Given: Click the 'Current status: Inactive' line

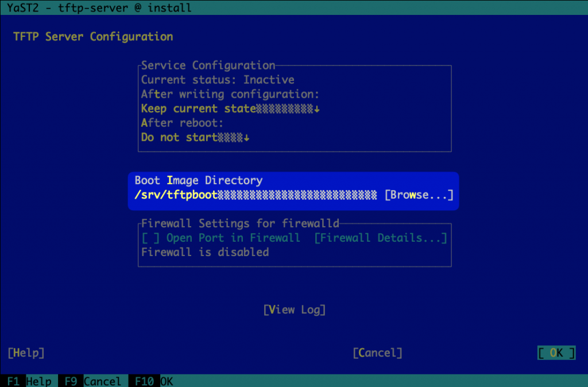Looking at the screenshot, I should point(218,80).
